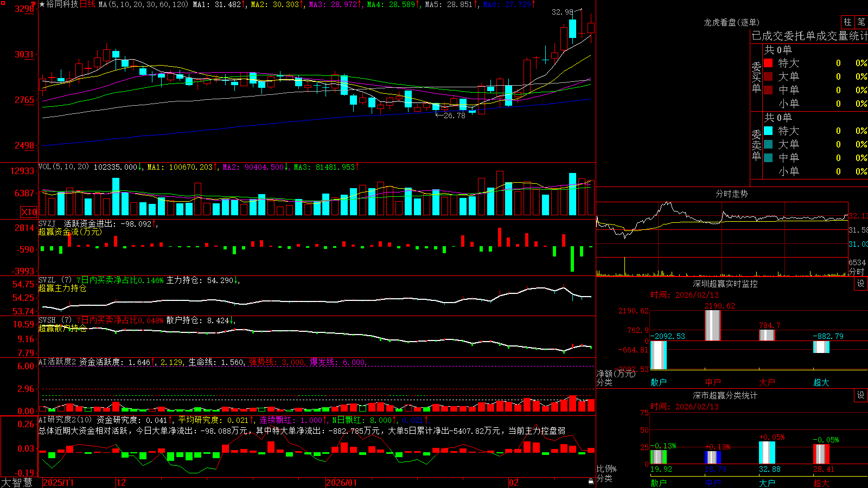Click the AI活跃度2 indicator label
Screen dimensions: 868x488
point(58,362)
